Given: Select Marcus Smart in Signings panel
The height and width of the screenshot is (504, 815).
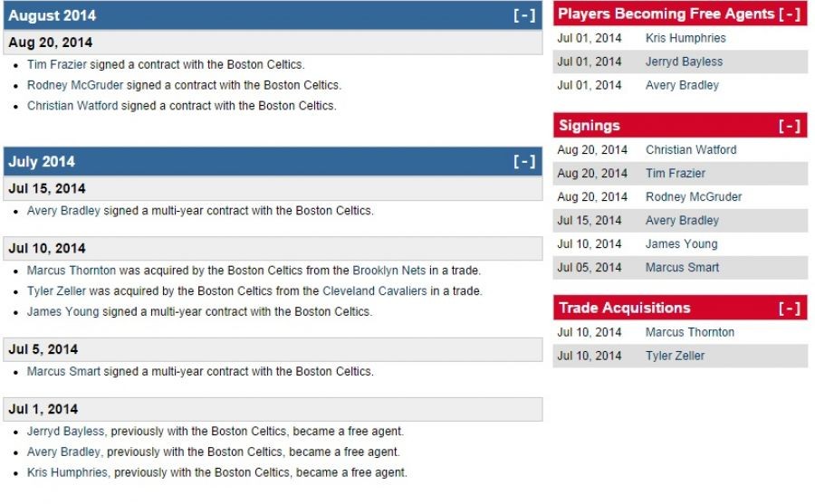Looking at the screenshot, I should tap(682, 268).
